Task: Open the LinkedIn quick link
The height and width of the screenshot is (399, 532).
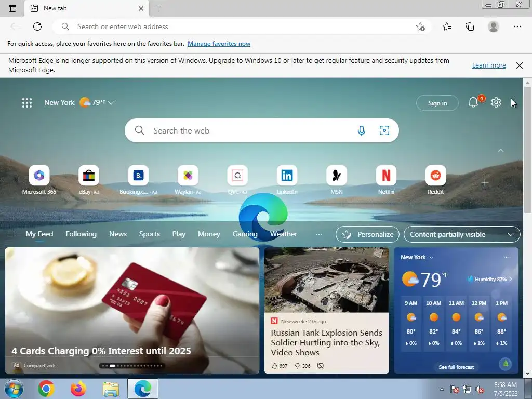Action: [x=287, y=180]
